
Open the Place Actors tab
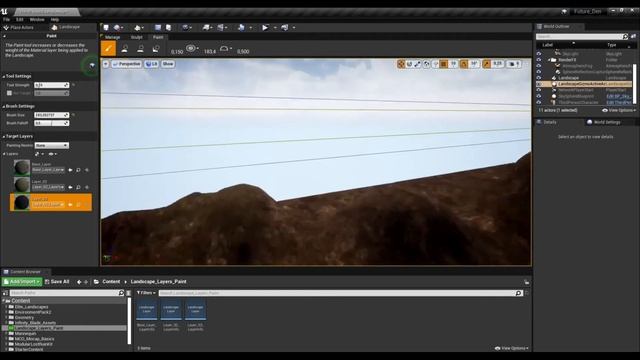[19, 27]
